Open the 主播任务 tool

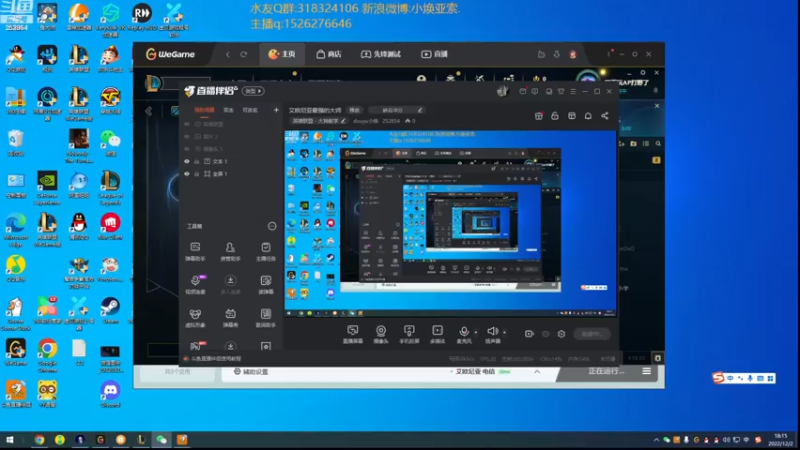265,252
